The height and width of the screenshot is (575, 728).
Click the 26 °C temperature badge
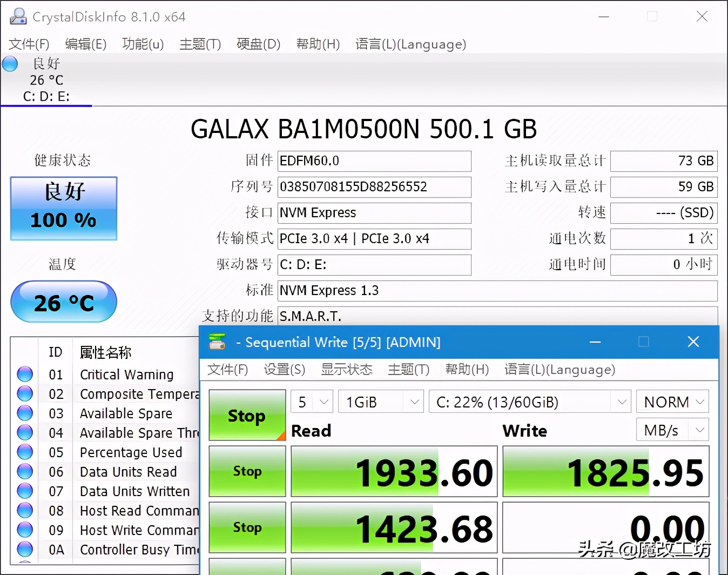tap(63, 303)
